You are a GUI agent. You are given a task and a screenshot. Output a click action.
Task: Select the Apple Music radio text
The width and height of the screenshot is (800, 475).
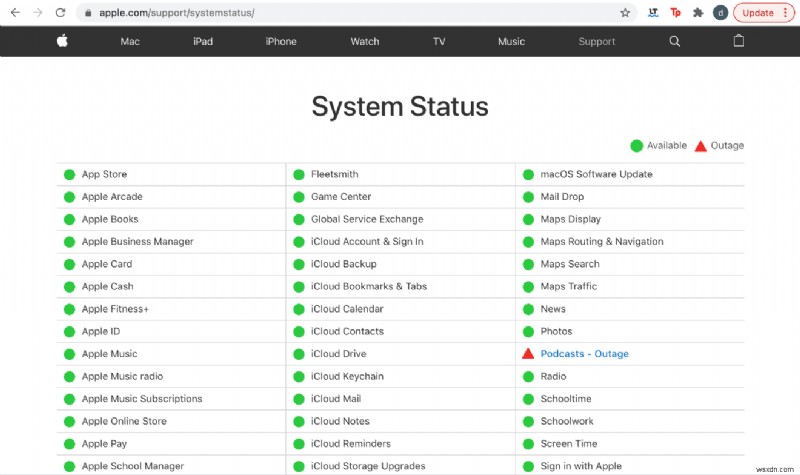(x=122, y=376)
